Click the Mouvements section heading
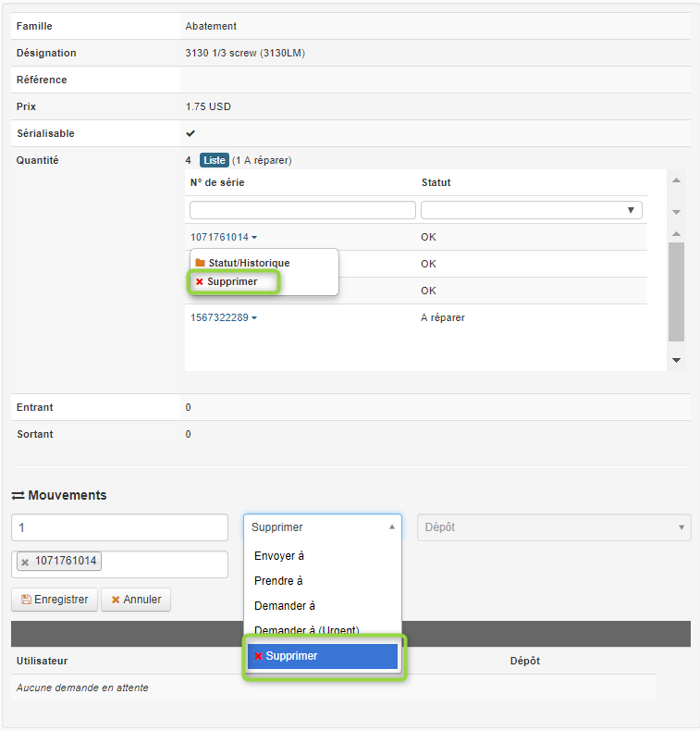 pyautogui.click(x=68, y=495)
